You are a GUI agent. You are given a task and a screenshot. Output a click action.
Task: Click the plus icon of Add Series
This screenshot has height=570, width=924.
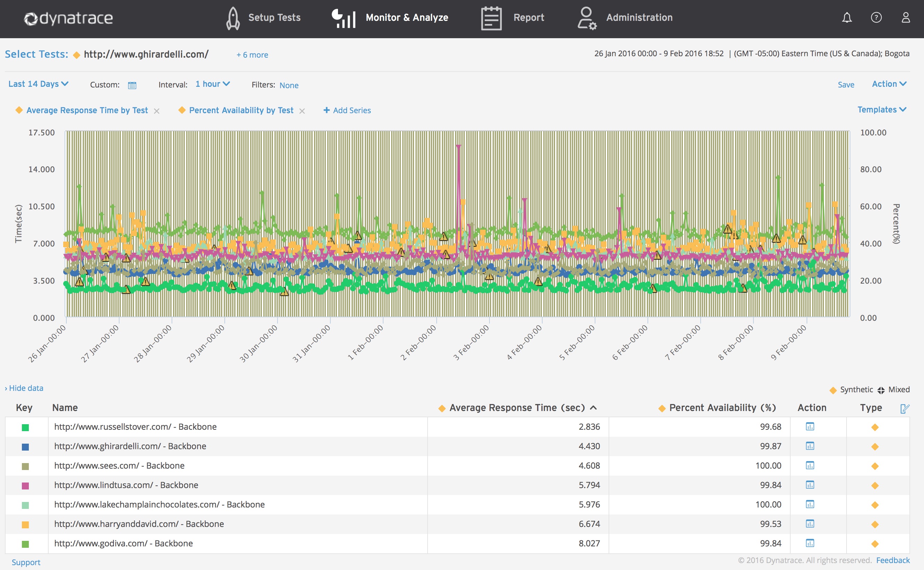click(327, 110)
